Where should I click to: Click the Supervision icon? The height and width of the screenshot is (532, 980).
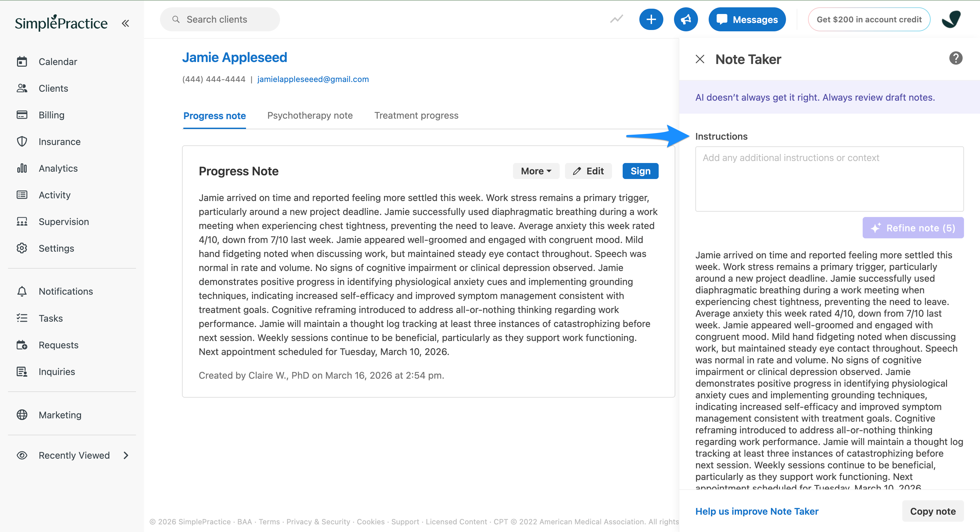[22, 221]
